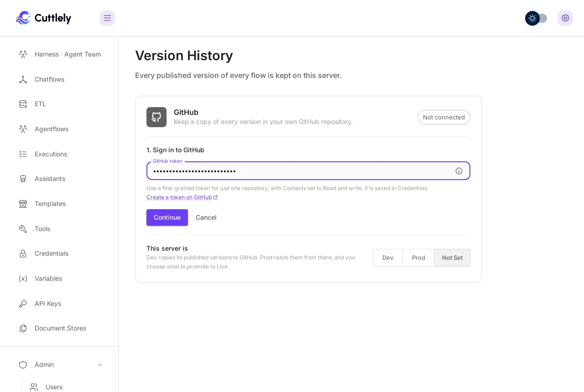This screenshot has width=584, height=392.
Task: Set this server to Dev
Action: click(x=388, y=258)
